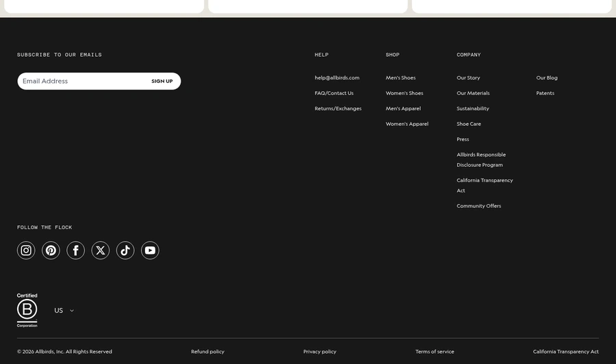Open Our Materials page
The width and height of the screenshot is (616, 364).
[473, 93]
